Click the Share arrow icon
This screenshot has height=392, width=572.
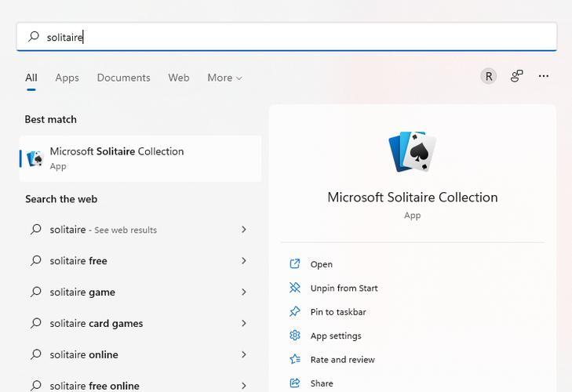(x=295, y=383)
